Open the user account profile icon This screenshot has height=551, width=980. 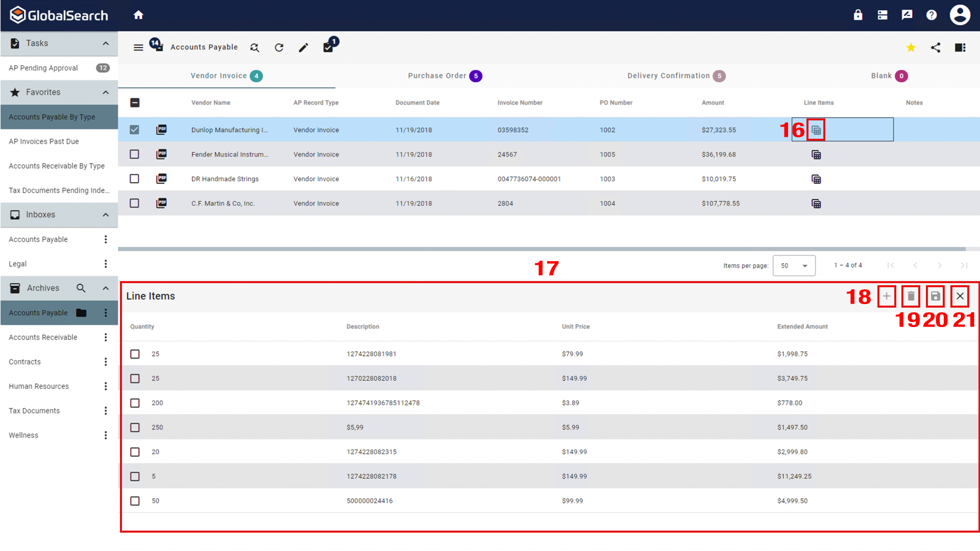click(x=960, y=15)
